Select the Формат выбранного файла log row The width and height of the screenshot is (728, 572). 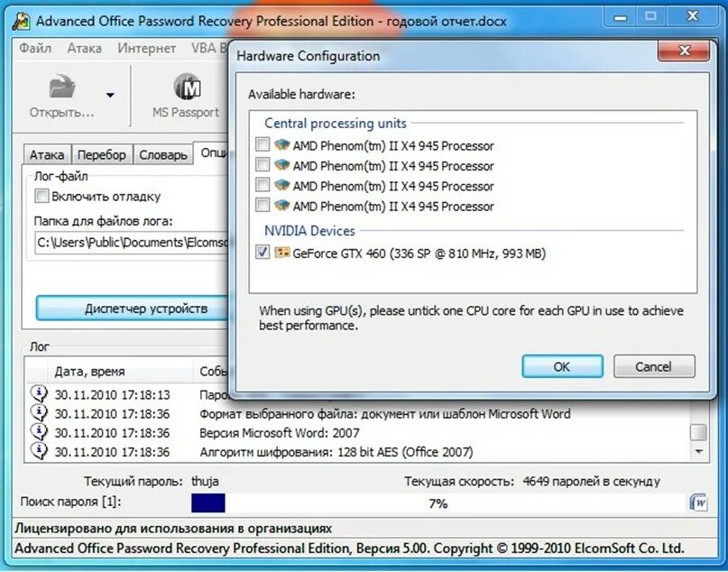tap(357, 414)
